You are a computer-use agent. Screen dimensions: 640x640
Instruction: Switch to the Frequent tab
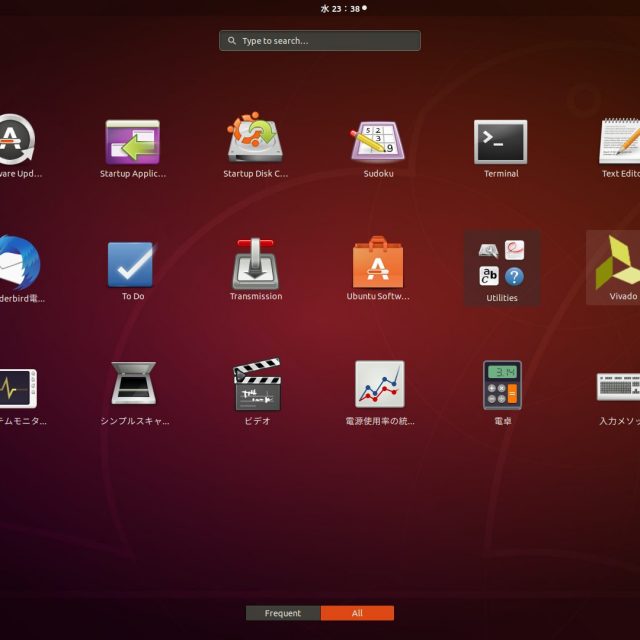pyautogui.click(x=283, y=613)
